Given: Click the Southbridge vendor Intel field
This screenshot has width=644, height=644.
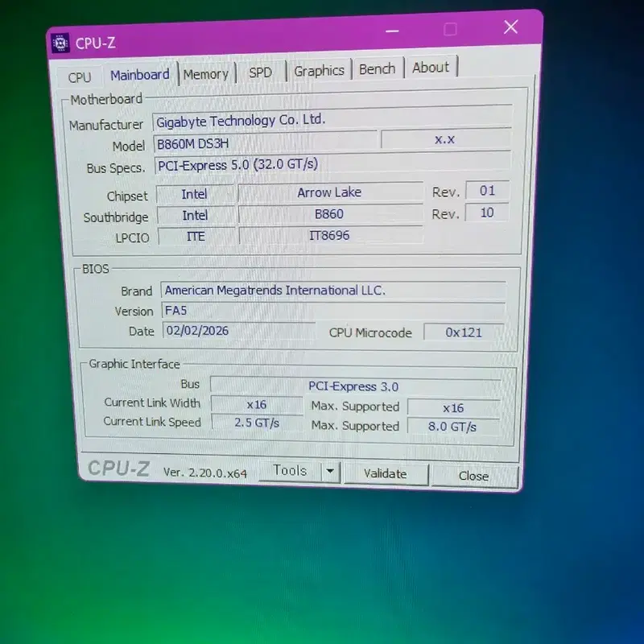Looking at the screenshot, I should tap(195, 215).
